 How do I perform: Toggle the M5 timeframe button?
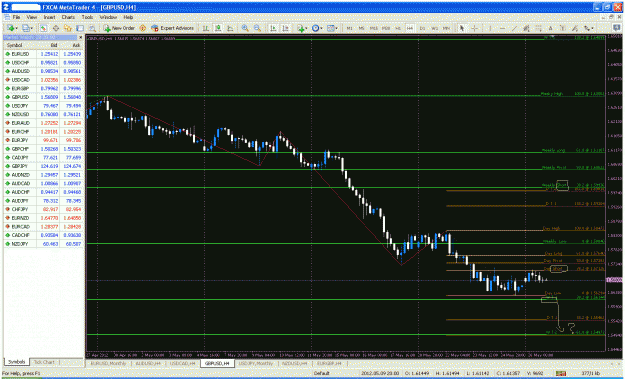(361, 28)
